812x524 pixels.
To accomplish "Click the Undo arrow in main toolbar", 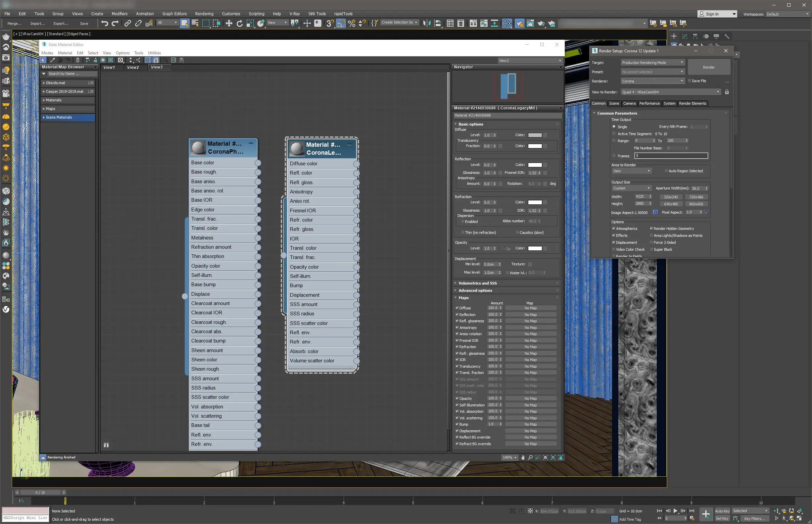I will [104, 23].
